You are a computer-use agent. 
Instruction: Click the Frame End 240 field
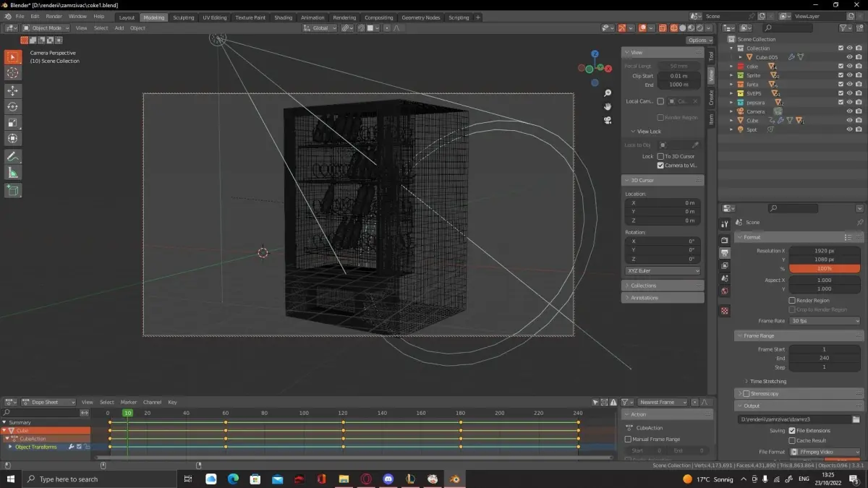[824, 359]
